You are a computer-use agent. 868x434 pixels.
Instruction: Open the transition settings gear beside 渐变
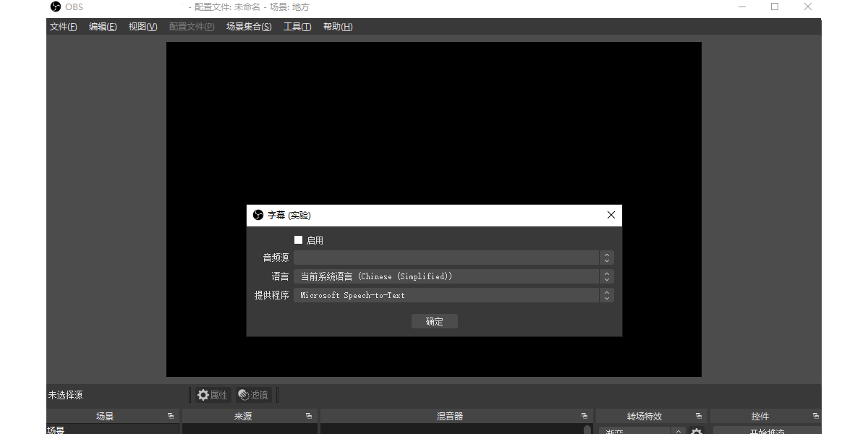click(696, 430)
